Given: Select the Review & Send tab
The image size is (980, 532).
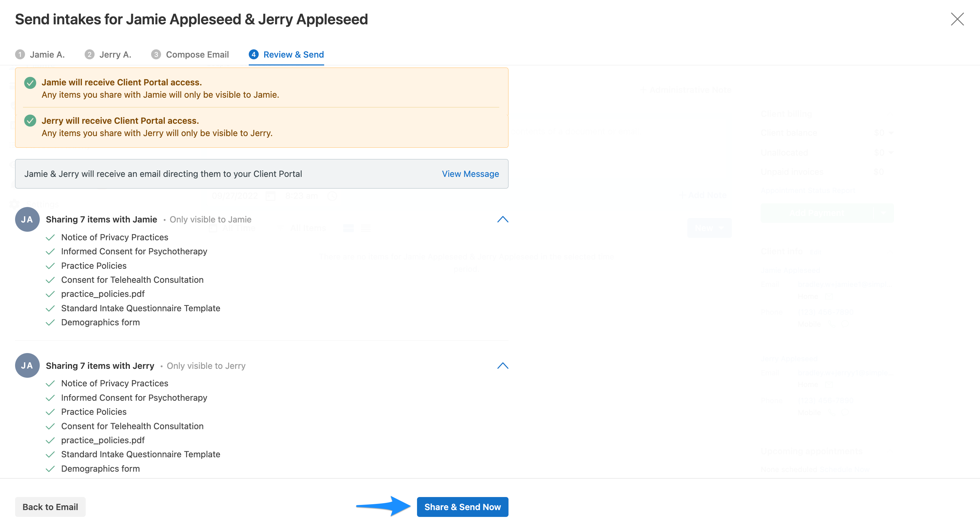Looking at the screenshot, I should 286,55.
